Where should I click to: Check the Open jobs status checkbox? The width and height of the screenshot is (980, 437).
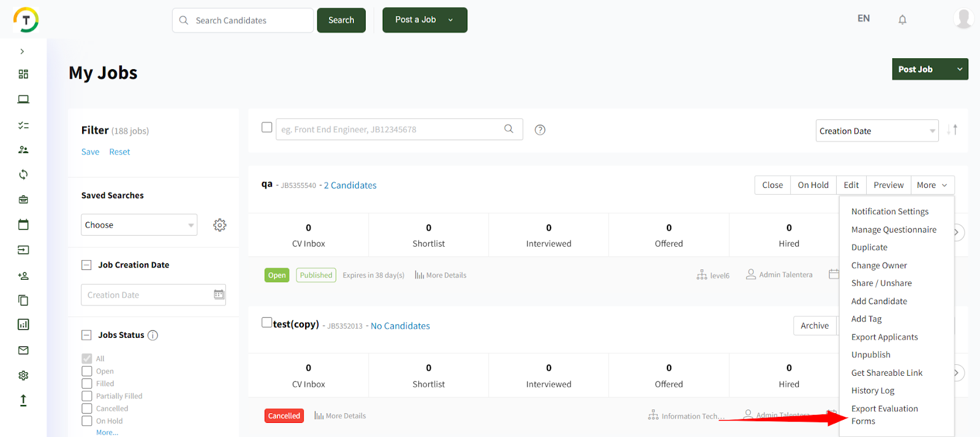pyautogui.click(x=87, y=372)
